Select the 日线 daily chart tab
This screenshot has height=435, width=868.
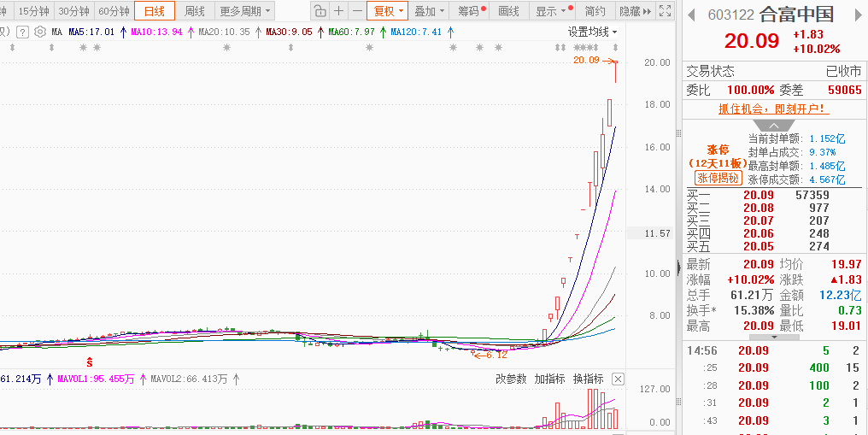click(155, 10)
